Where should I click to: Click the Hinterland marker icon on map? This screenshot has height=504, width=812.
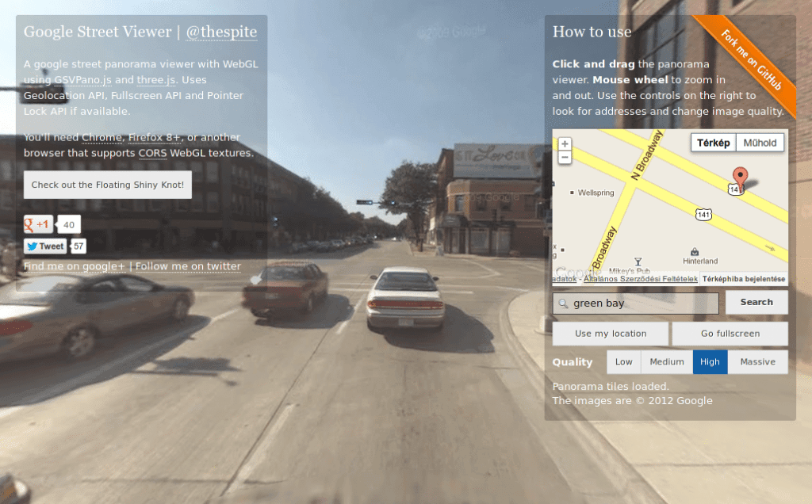695,251
